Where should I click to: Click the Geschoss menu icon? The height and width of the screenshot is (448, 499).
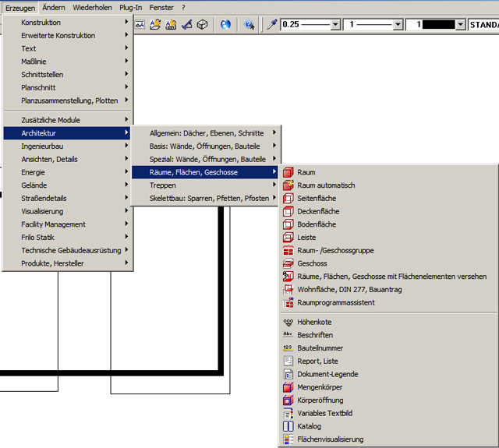(288, 263)
